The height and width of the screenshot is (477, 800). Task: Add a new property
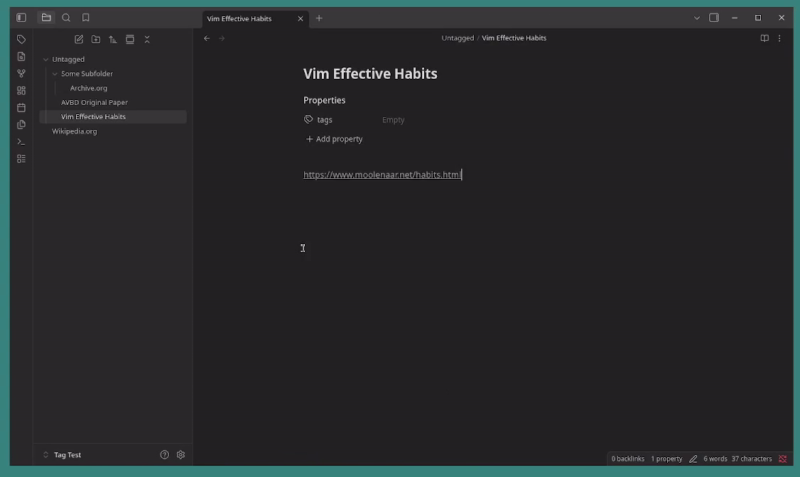[x=334, y=139]
